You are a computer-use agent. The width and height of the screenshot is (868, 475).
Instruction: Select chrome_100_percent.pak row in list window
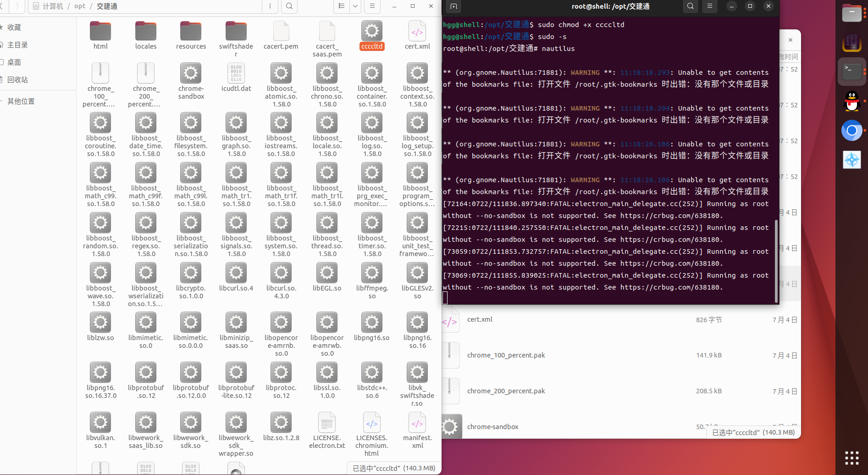click(x=621, y=356)
